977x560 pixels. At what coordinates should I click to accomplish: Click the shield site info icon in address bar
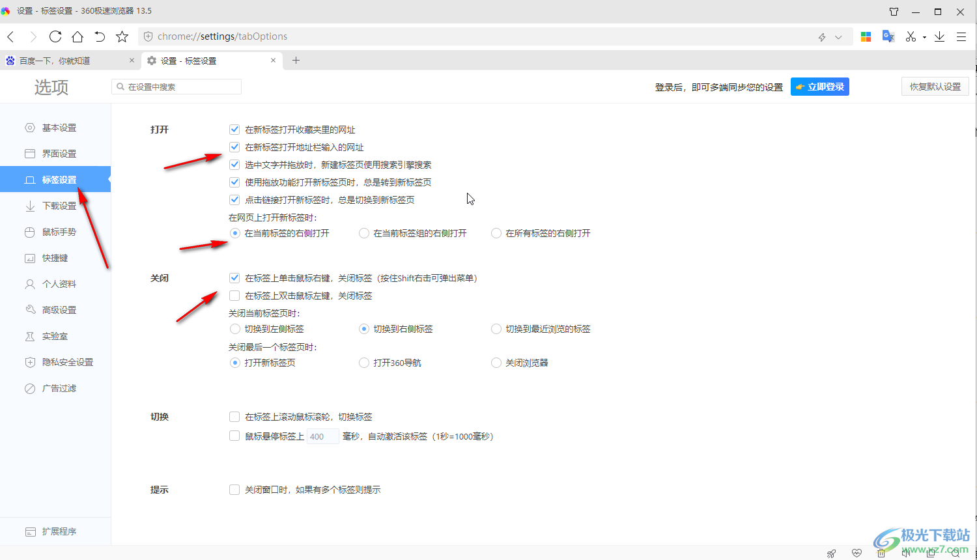148,37
